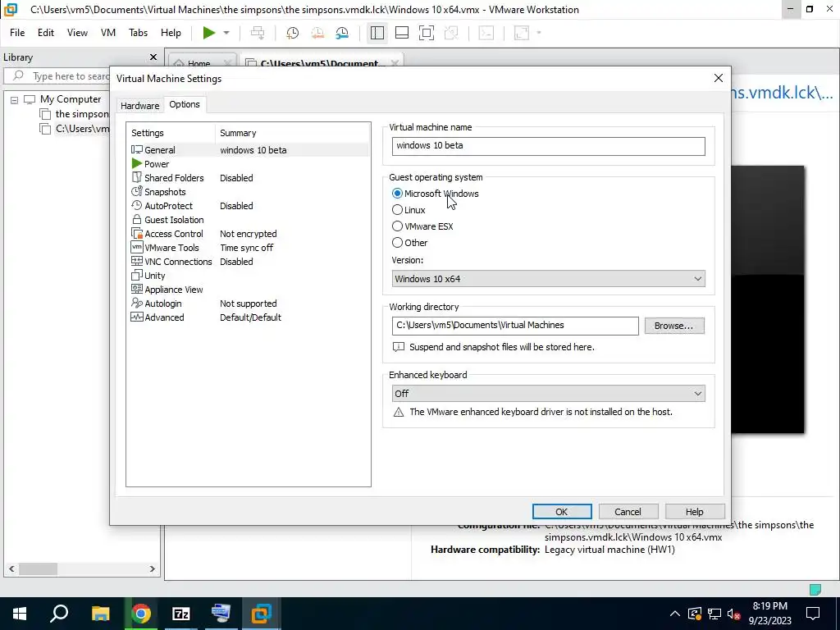The width and height of the screenshot is (840, 630).
Task: Click the stretch guest toolbar icon
Action: [x=521, y=33]
